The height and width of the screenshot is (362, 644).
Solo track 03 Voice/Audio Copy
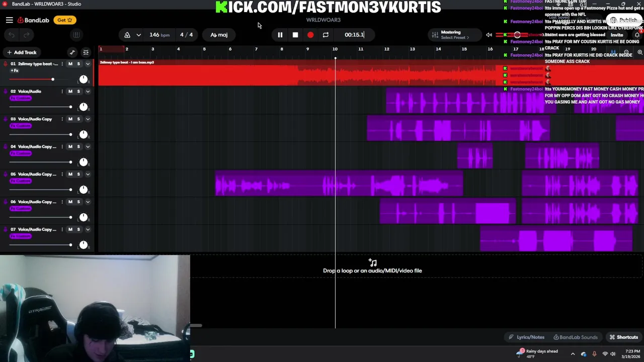[78, 119]
